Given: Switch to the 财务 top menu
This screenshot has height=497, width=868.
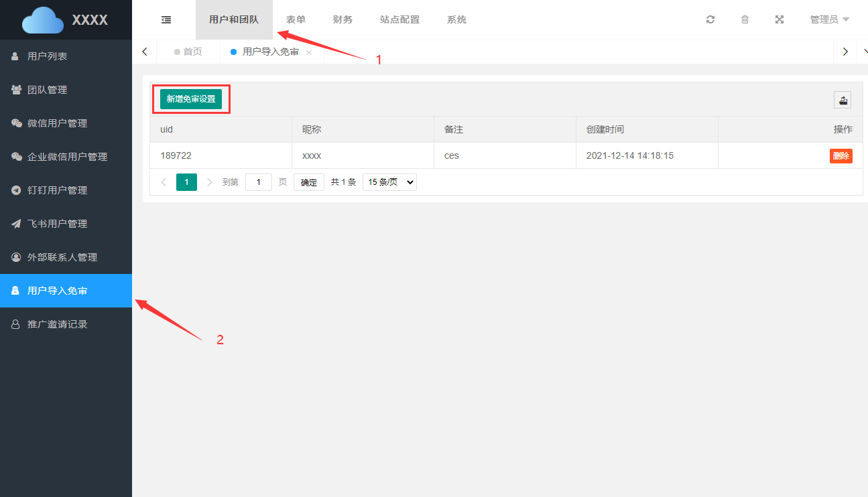Looking at the screenshot, I should point(343,20).
